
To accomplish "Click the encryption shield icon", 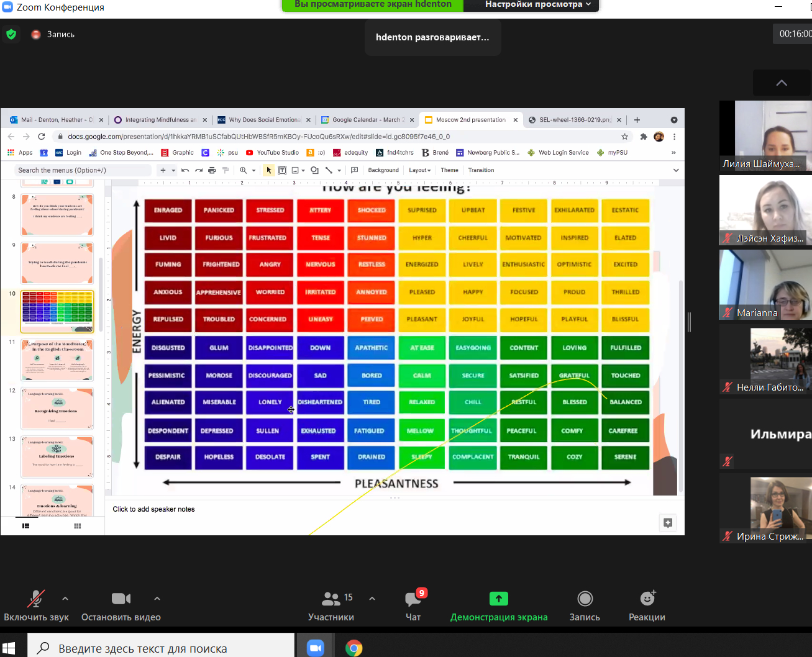I will click(x=11, y=34).
